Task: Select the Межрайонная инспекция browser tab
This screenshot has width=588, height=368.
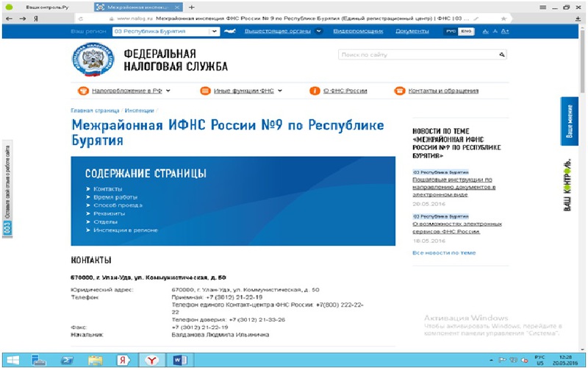Action: click(138, 7)
